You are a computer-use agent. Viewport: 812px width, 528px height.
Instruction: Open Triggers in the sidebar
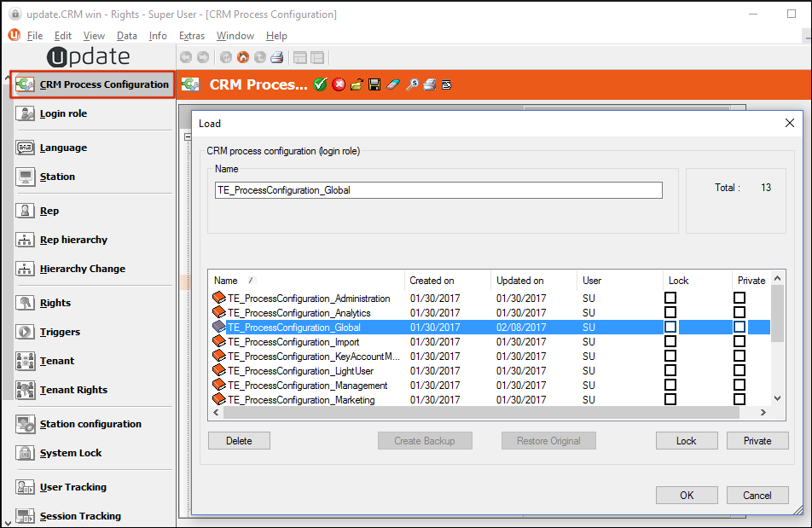tap(60, 332)
